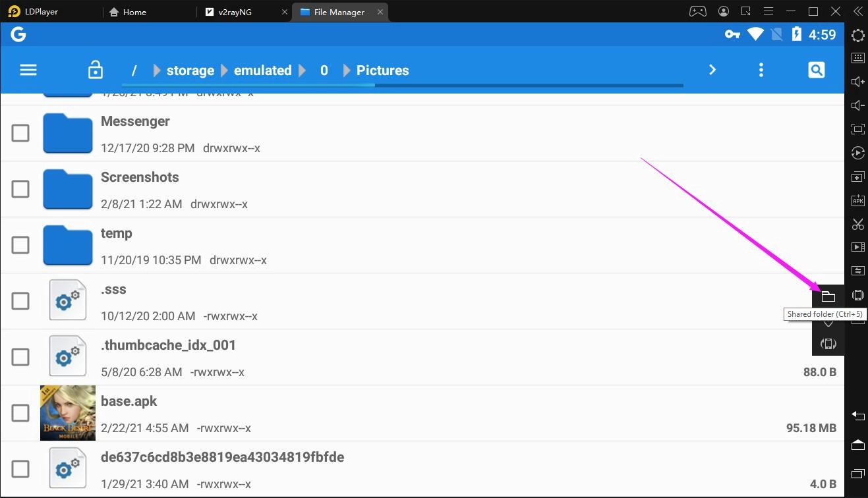Open LDPlayer settings via sidebar gear icon

[857, 36]
